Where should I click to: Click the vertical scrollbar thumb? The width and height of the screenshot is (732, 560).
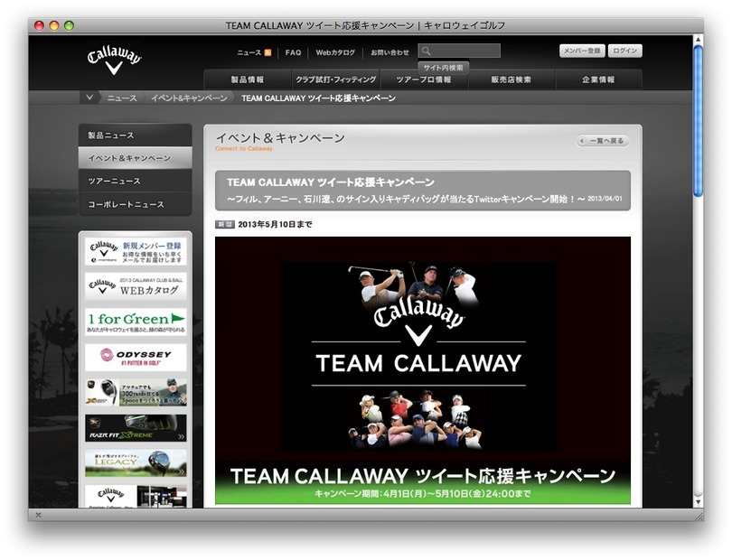point(698,121)
